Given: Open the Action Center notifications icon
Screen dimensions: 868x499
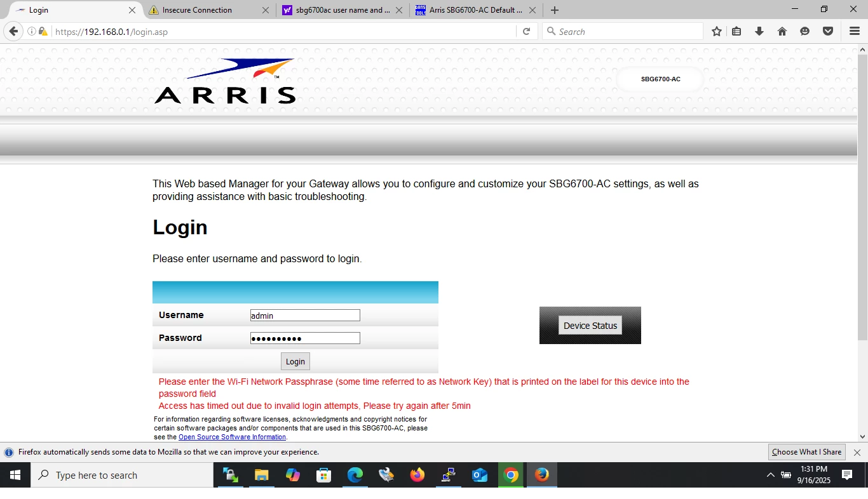Looking at the screenshot, I should click(x=847, y=475).
